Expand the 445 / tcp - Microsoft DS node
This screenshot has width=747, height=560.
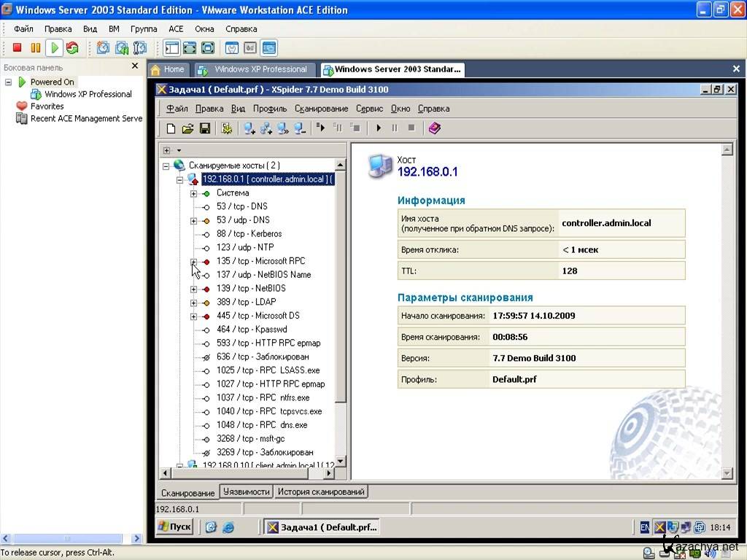[x=194, y=316]
